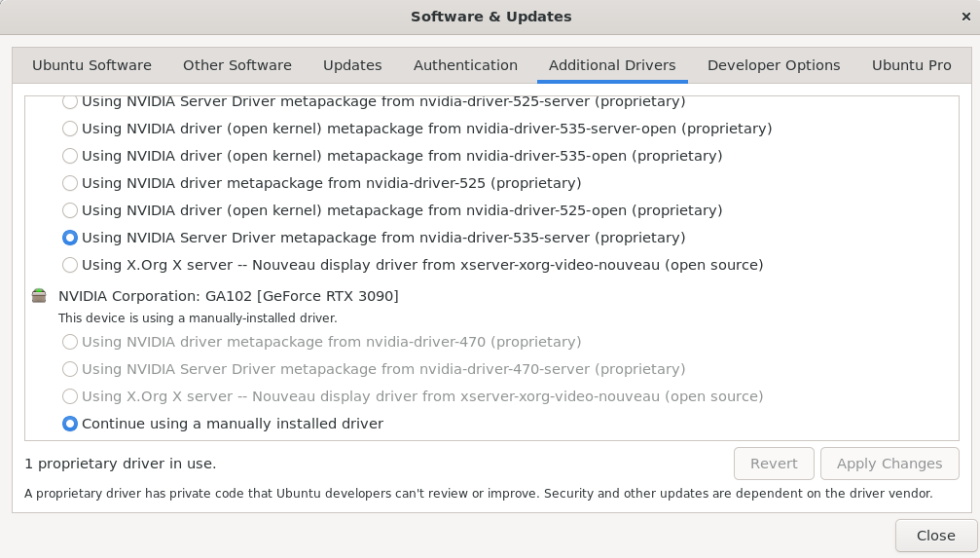Click 'NVIDIA Corporation: GA102 [GeForce RTX 3090]' heading

228,296
